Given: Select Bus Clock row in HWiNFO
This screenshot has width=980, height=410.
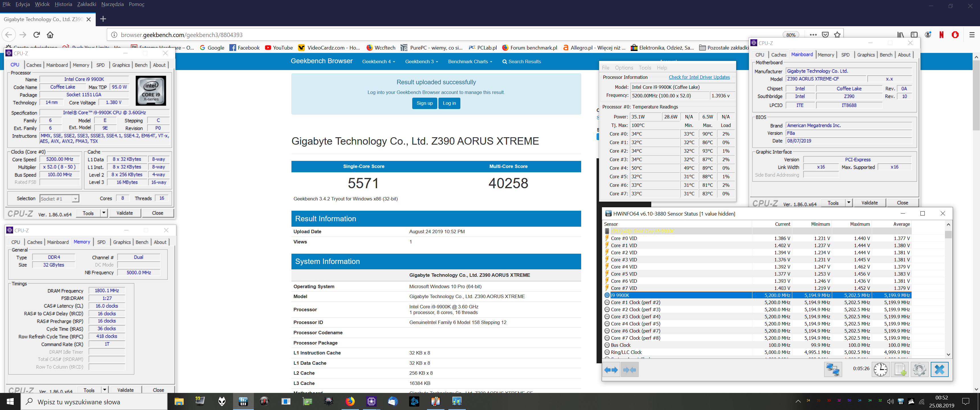Looking at the screenshot, I should [x=757, y=345].
